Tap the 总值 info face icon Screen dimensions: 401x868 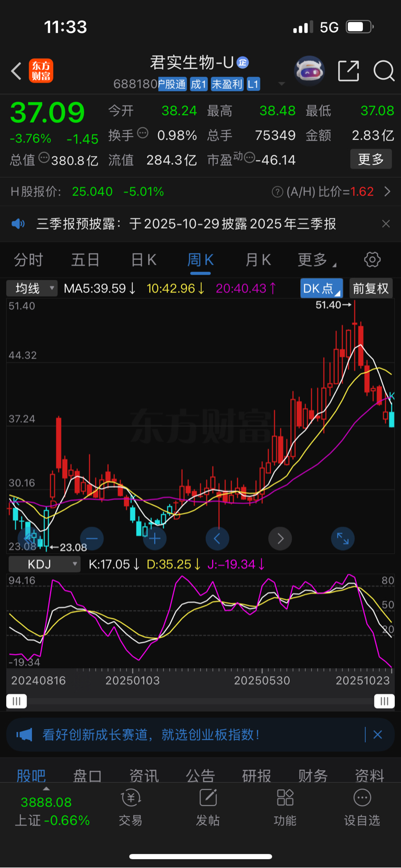[44, 157]
